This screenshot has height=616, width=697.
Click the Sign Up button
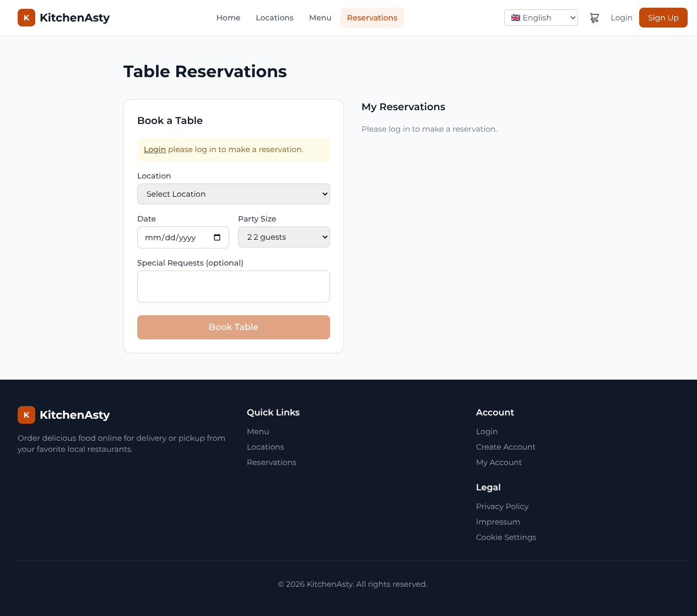[663, 17]
